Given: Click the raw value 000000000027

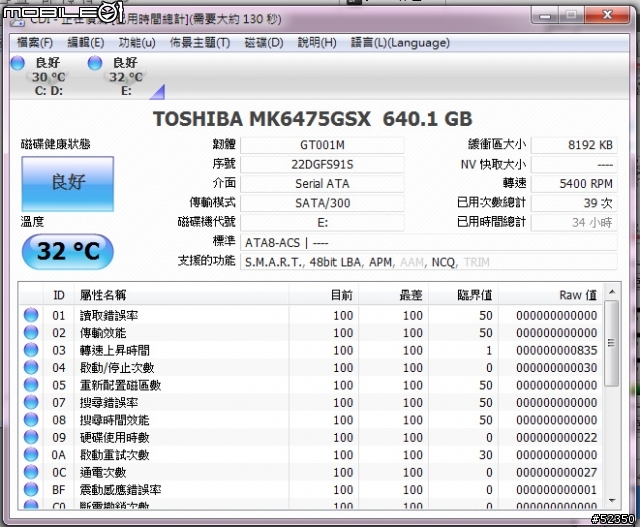Looking at the screenshot, I should pyautogui.click(x=556, y=472).
